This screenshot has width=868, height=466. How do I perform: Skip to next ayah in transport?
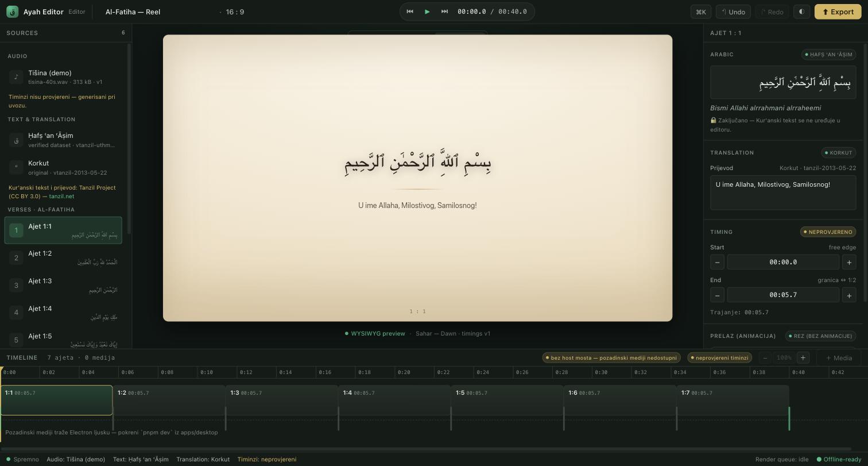pyautogui.click(x=444, y=11)
